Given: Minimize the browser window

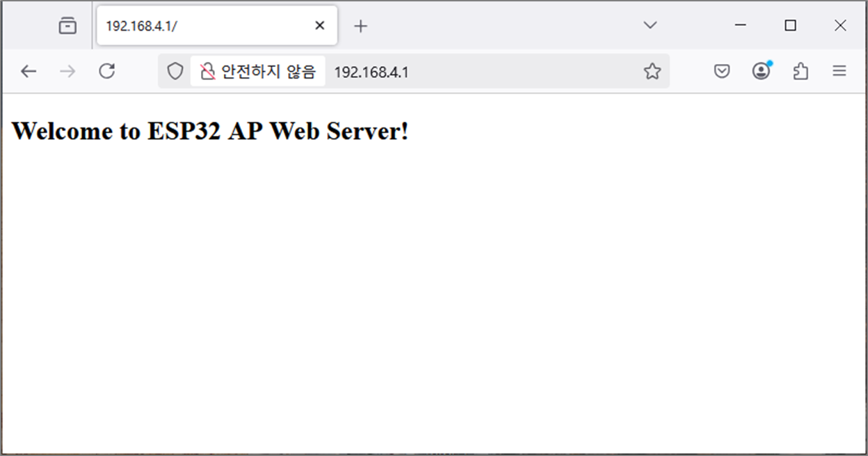Looking at the screenshot, I should (741, 25).
